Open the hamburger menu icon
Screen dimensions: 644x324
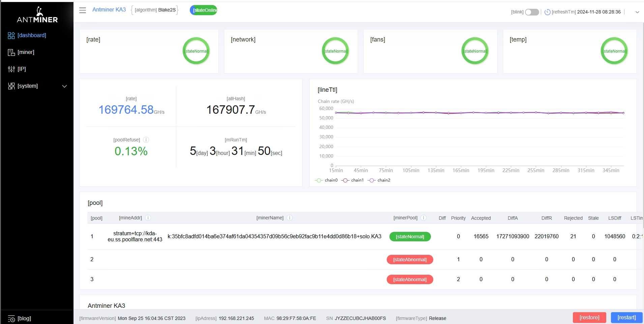pyautogui.click(x=83, y=10)
